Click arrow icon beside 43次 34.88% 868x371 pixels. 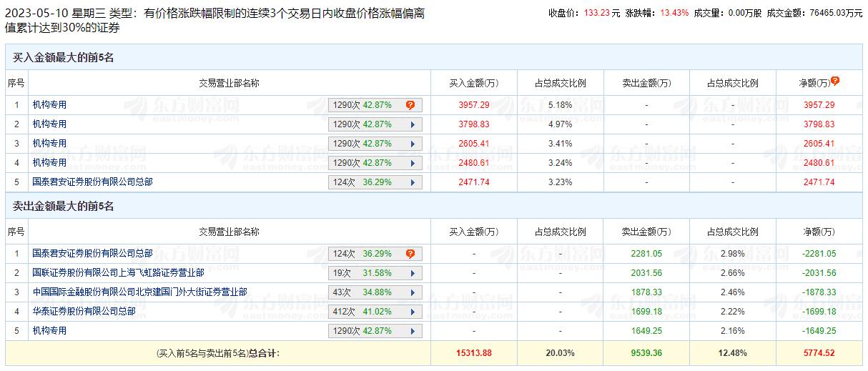(413, 292)
